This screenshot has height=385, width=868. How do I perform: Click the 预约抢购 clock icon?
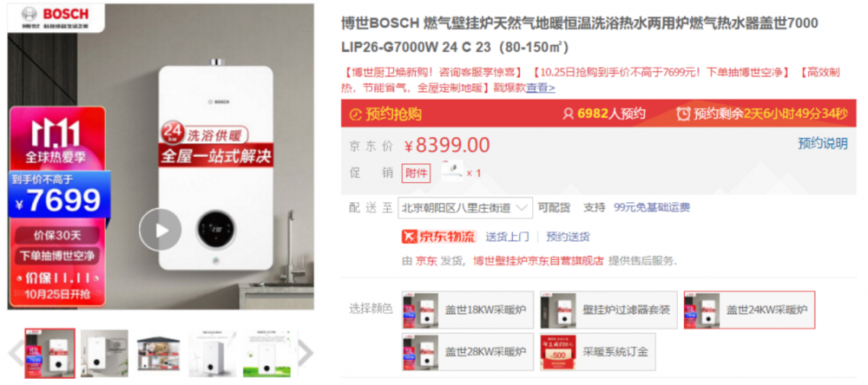357,114
